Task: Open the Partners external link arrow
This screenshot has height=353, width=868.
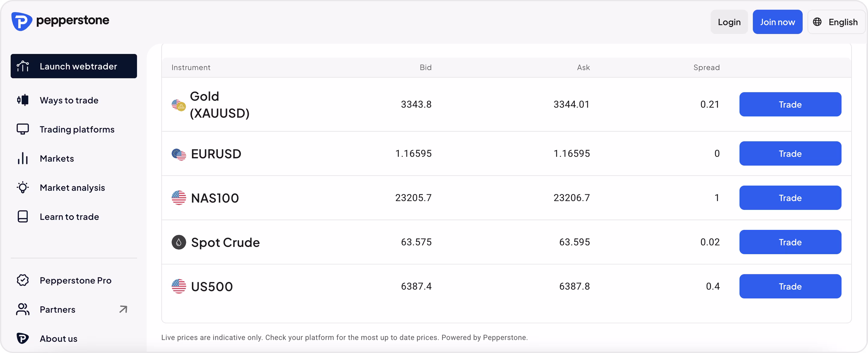Action: 123,309
